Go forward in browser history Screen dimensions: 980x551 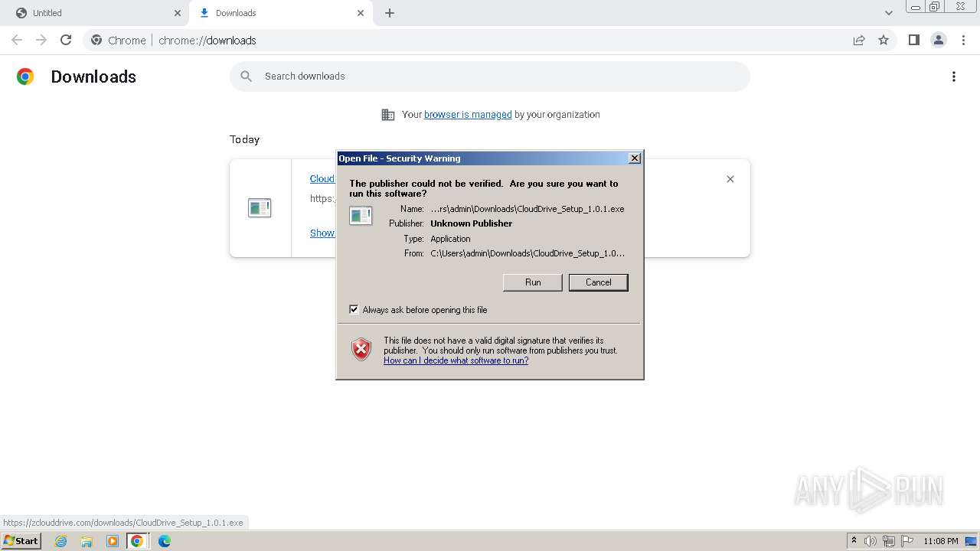41,40
